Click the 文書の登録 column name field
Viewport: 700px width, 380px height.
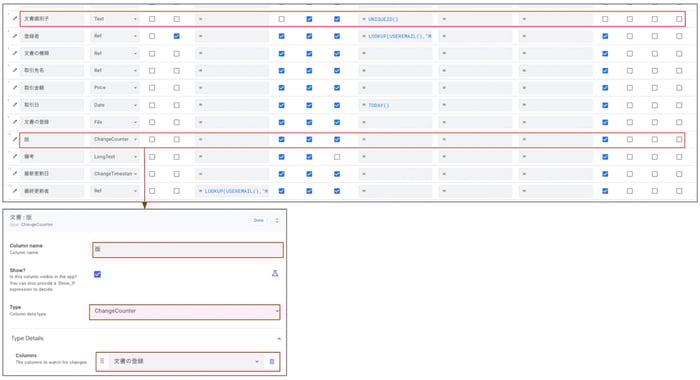pos(52,122)
